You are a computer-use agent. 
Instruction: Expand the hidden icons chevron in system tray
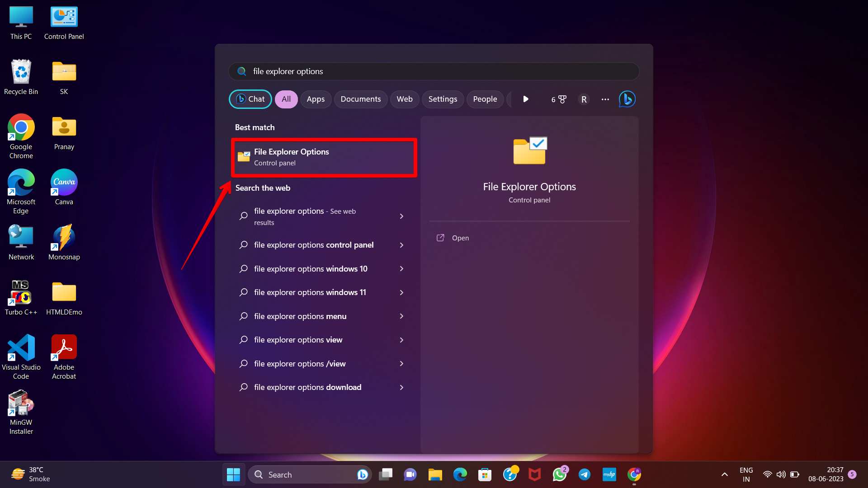coord(724,474)
